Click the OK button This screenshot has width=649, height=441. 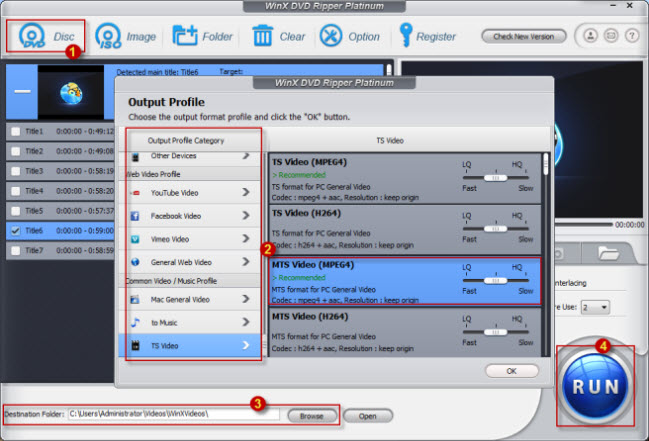tap(512, 371)
